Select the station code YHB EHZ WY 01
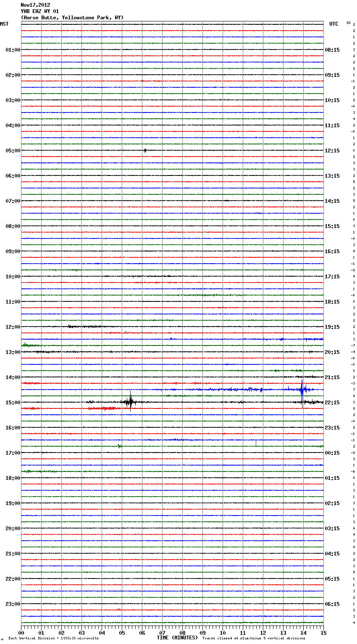This screenshot has height=644, width=357. (x=40, y=11)
